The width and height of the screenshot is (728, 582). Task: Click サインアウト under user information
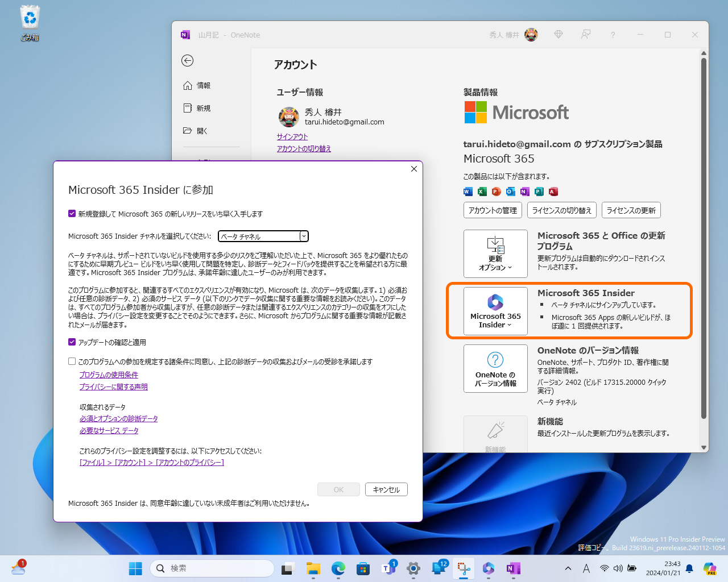[291, 136]
